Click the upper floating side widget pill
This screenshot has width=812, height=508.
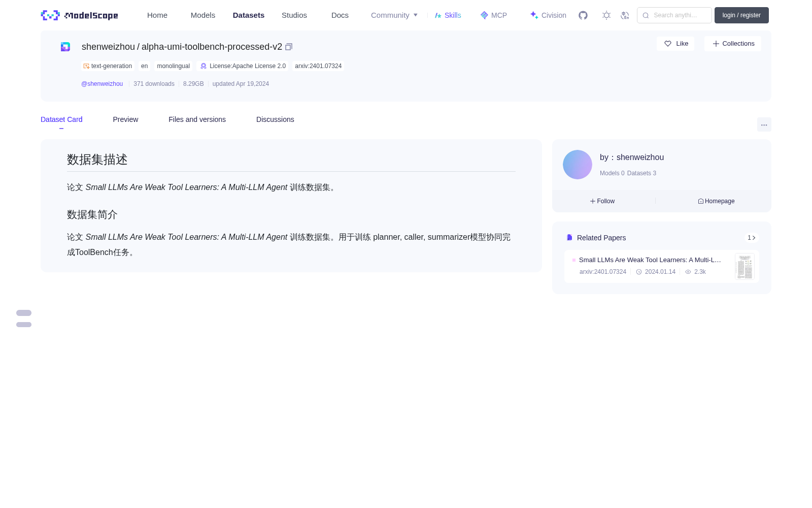coord(24,313)
